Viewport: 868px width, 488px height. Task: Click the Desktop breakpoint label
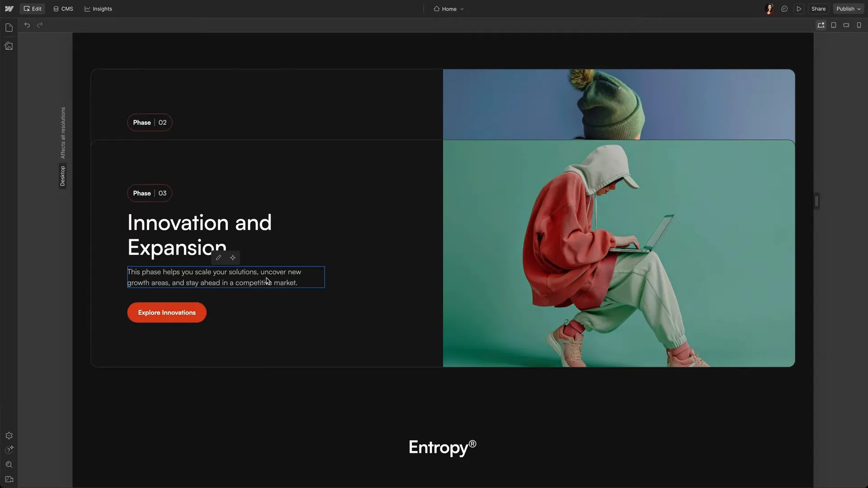tap(63, 176)
